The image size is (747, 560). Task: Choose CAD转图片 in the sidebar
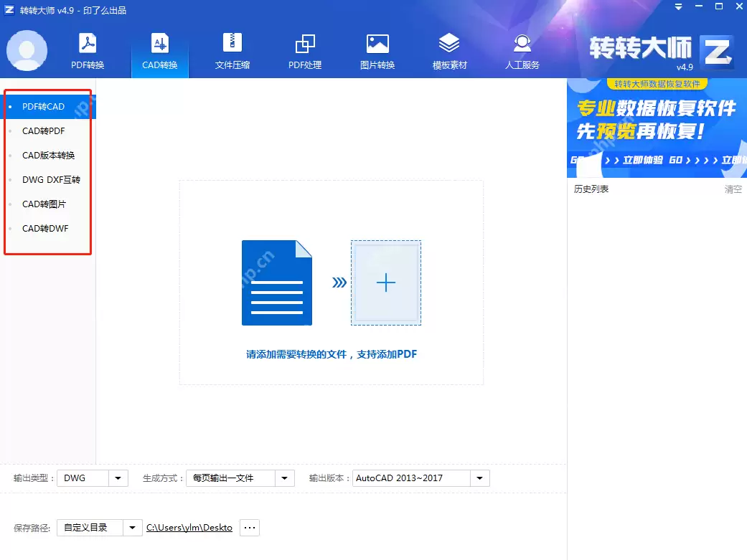click(x=43, y=204)
